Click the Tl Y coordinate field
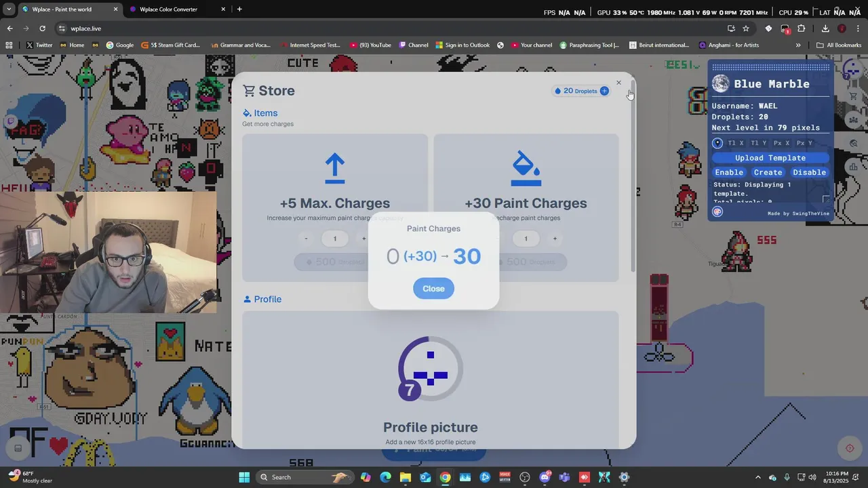 pos(758,143)
